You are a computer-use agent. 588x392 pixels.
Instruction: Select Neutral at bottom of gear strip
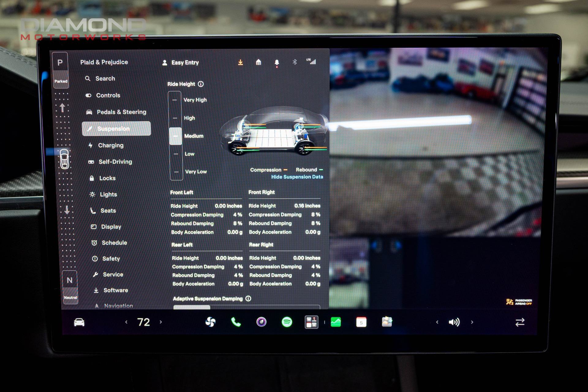(70, 287)
